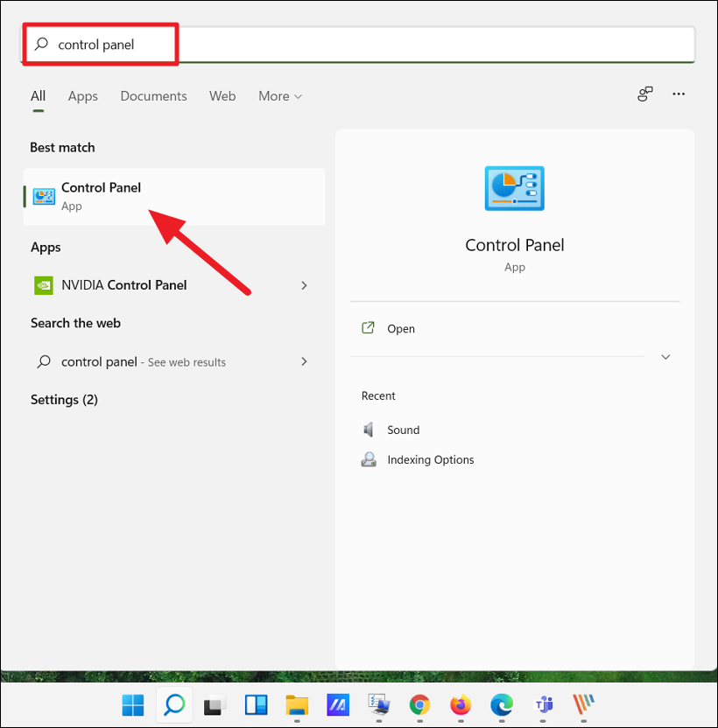This screenshot has height=728, width=718.
Task: Launch Firefox from the taskbar
Action: pos(461,705)
